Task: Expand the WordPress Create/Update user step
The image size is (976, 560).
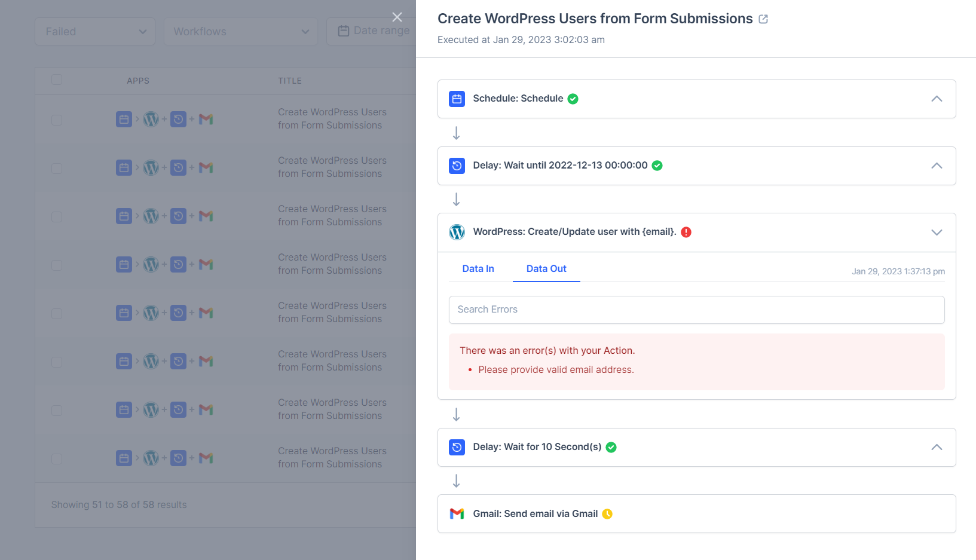Action: (937, 232)
